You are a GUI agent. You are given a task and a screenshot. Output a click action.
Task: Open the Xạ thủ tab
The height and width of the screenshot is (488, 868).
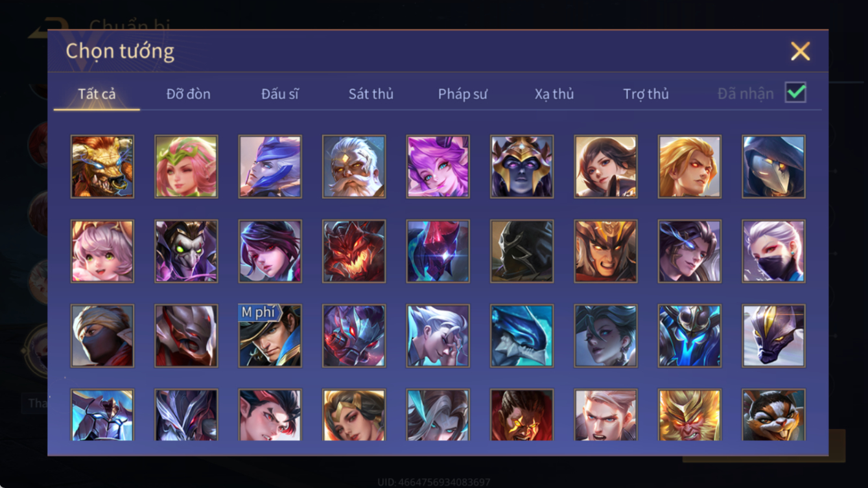tap(554, 94)
